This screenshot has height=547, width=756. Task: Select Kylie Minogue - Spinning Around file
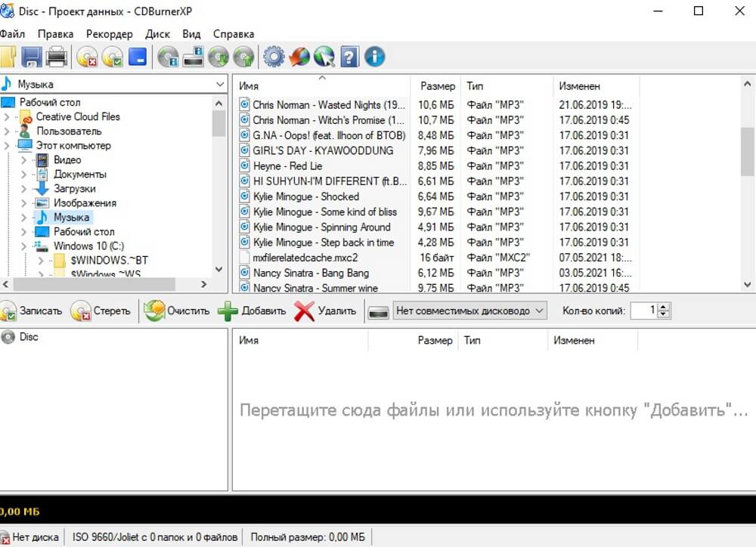click(x=321, y=227)
